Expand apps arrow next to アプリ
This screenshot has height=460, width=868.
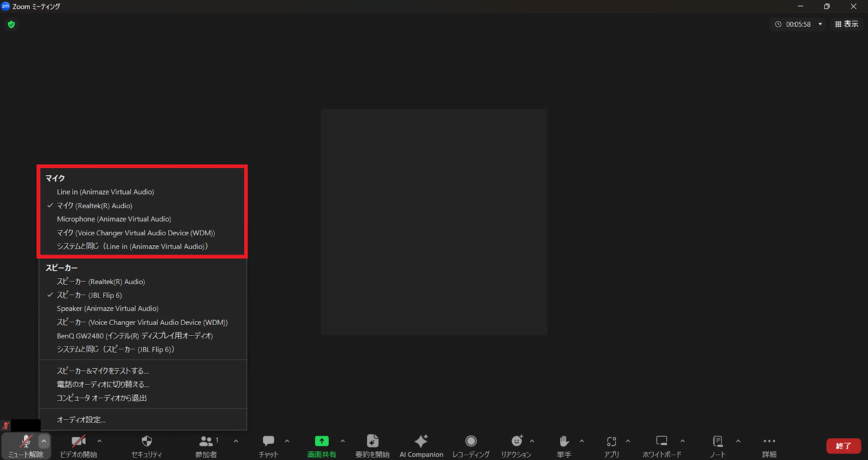click(628, 441)
